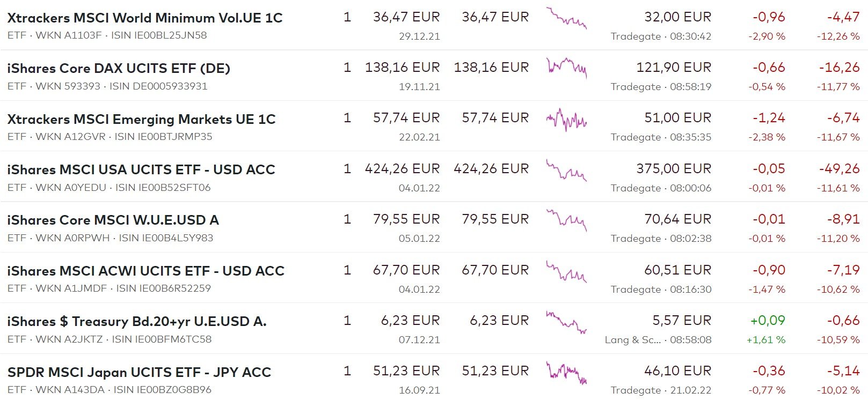Click iShares MSCI ACWI UCITS ETF name
This screenshot has width=868, height=400.
pyautogui.click(x=145, y=271)
